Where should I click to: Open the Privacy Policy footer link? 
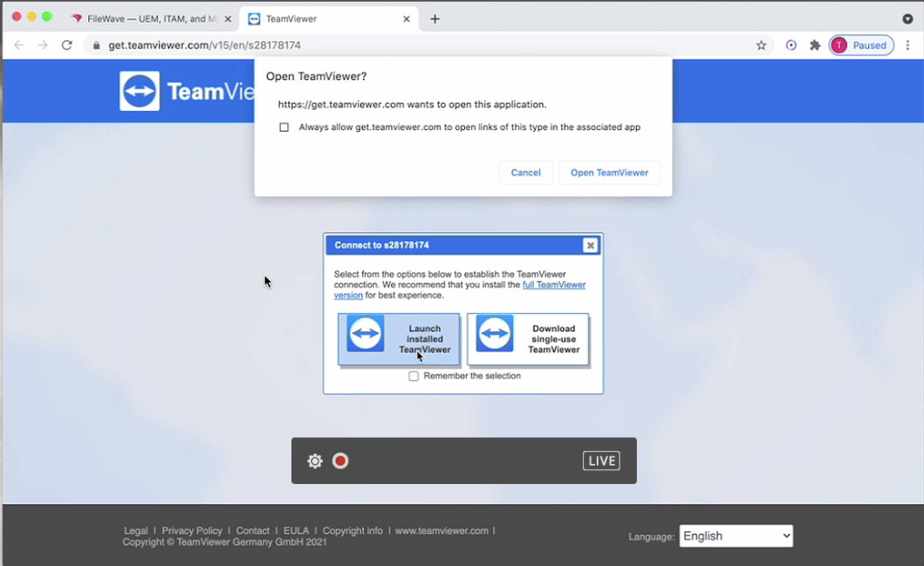192,530
